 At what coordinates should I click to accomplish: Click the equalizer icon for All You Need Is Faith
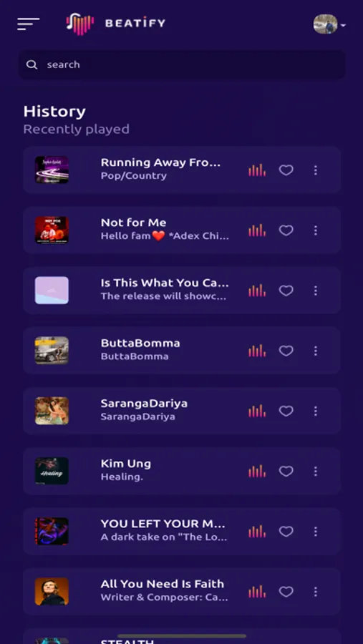[x=257, y=592]
